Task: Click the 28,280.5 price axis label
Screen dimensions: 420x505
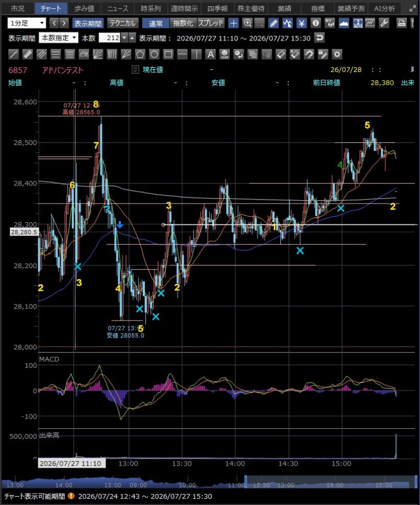Action: (24, 232)
